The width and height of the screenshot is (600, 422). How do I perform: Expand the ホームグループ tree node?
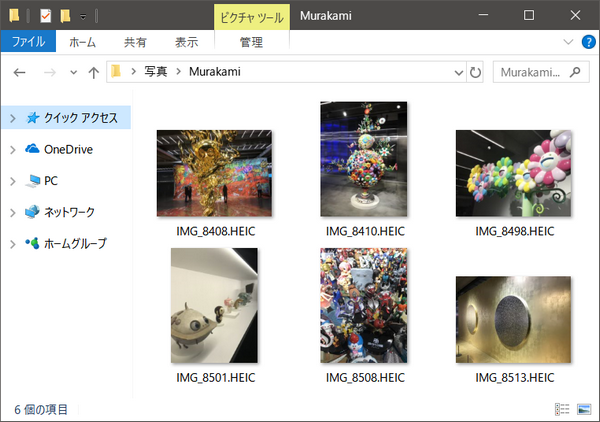click(x=13, y=244)
